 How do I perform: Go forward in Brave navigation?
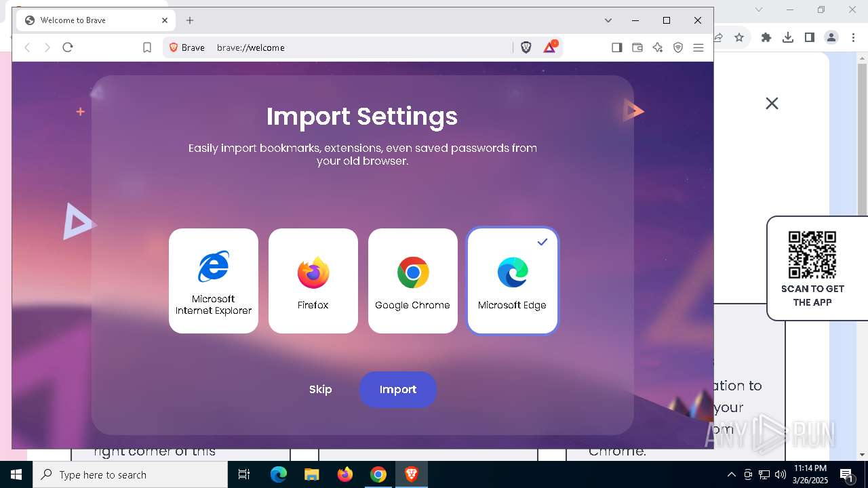point(47,47)
